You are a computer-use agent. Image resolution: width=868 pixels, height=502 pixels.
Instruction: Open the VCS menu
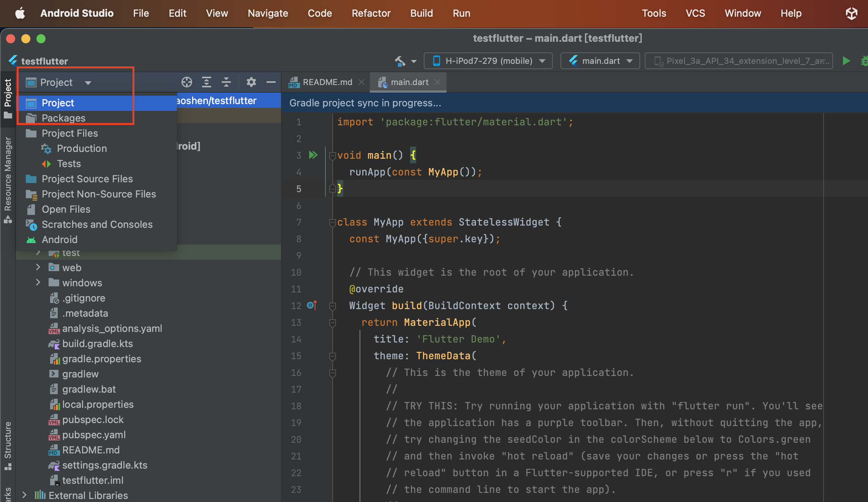(x=695, y=13)
